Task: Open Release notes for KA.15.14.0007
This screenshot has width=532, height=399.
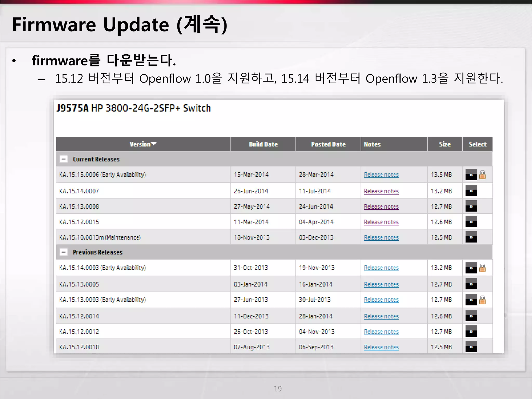Action: [381, 191]
